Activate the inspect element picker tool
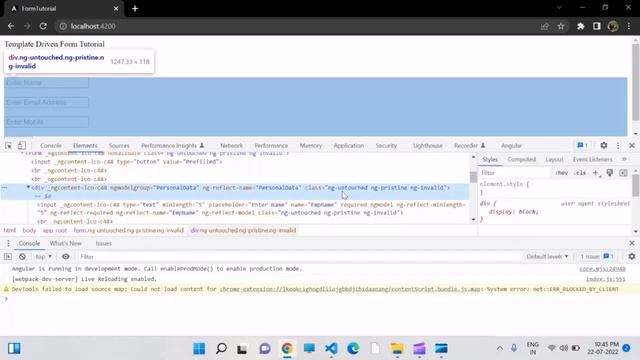 coord(9,145)
